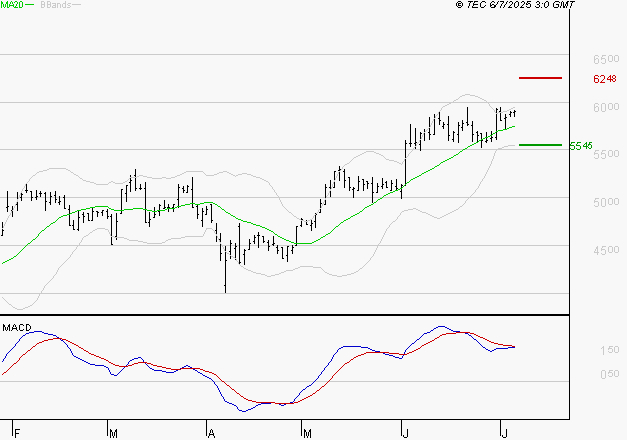Screen dimensions: 627x440
Task: Click the 5000 price axis label
Action: pyautogui.click(x=604, y=202)
